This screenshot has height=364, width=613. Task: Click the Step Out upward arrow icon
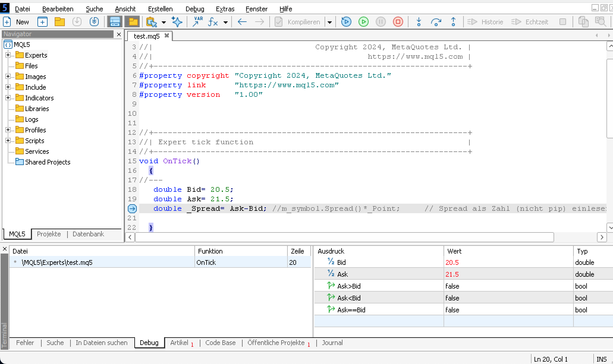453,22
